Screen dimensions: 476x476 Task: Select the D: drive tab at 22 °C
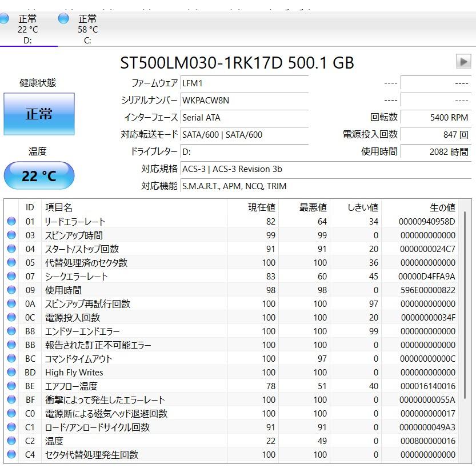(27, 30)
